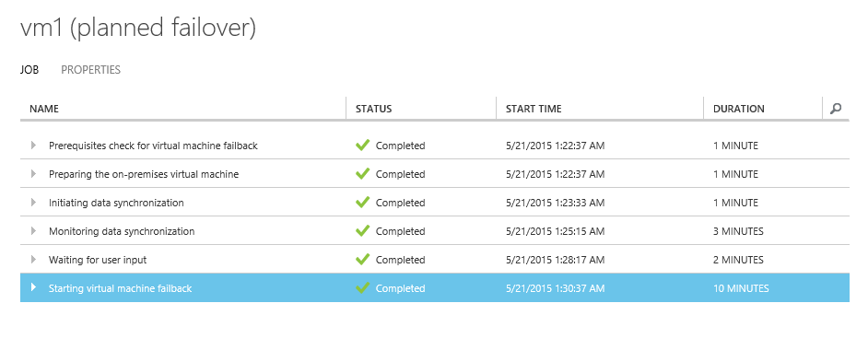
Task: Click green checkmark for Preparing on-premises VM row
Action: 363,173
